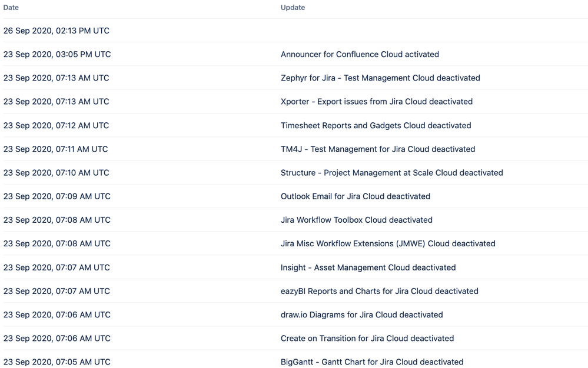
Task: Select date 26 Sep 2020, 02:13 PM UTC
Action: point(57,31)
